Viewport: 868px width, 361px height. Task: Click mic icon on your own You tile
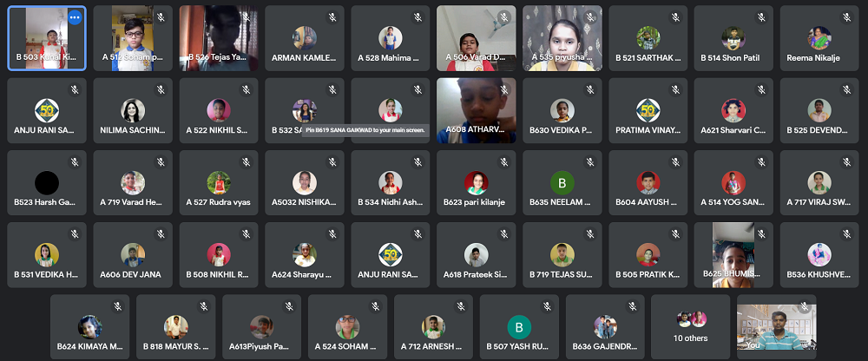click(805, 306)
